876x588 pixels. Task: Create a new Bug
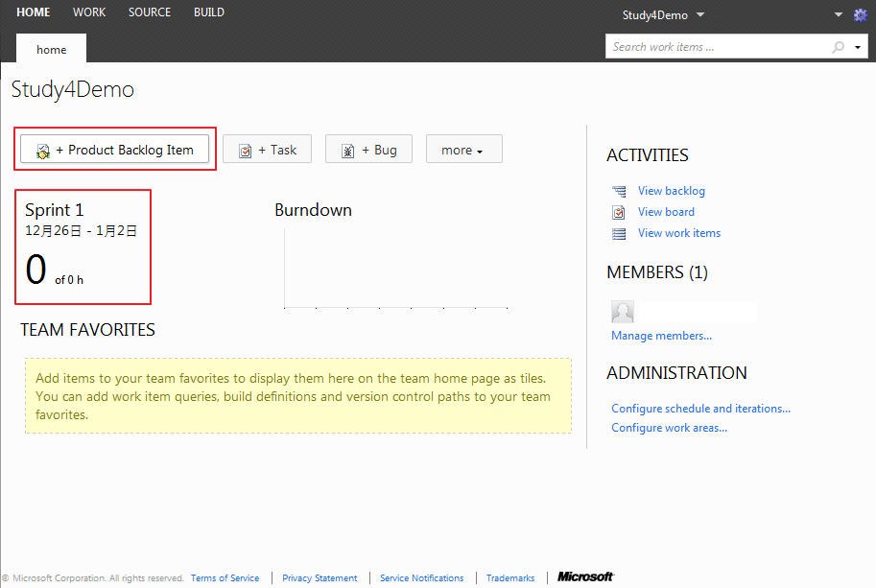click(368, 149)
